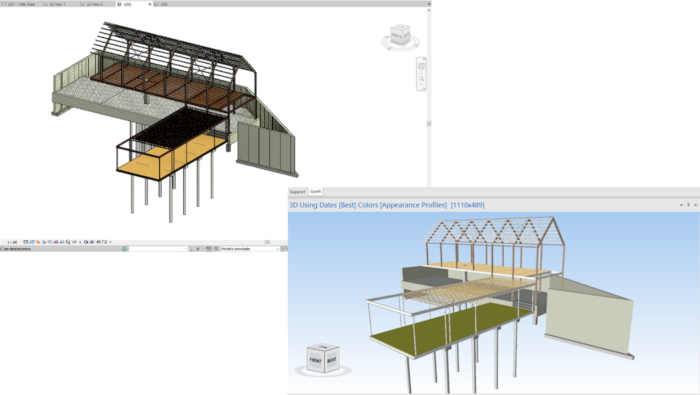Select the active view tab at the top
Image resolution: width=700 pixels, height=395 pixels.
(x=133, y=4)
